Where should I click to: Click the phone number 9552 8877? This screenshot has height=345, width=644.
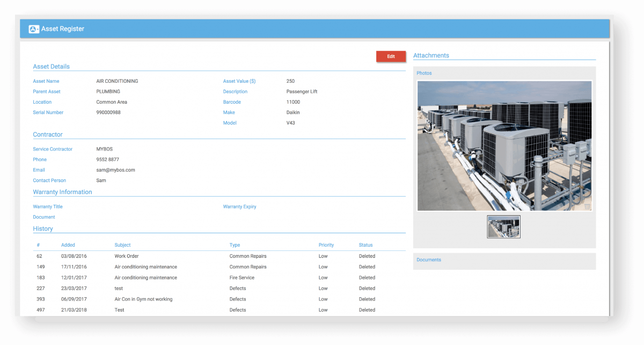click(x=107, y=160)
